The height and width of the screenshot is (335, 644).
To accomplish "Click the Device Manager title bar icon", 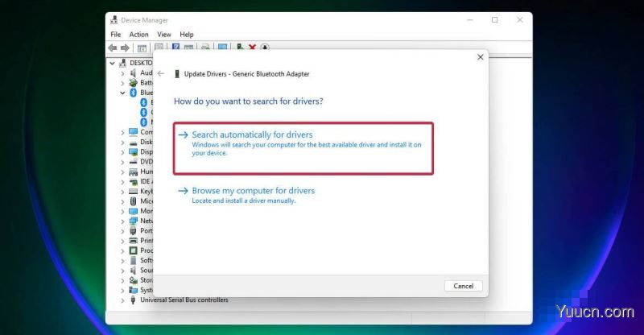I will [114, 20].
